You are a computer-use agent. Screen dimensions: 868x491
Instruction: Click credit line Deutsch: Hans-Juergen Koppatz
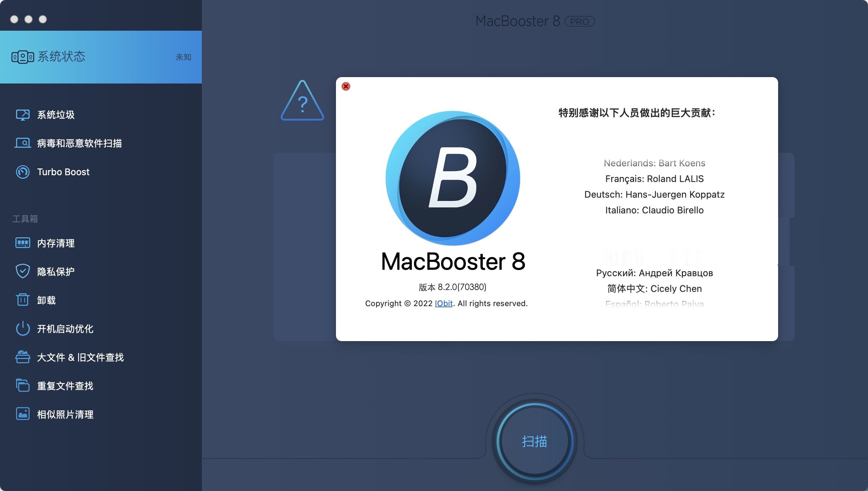[654, 194]
